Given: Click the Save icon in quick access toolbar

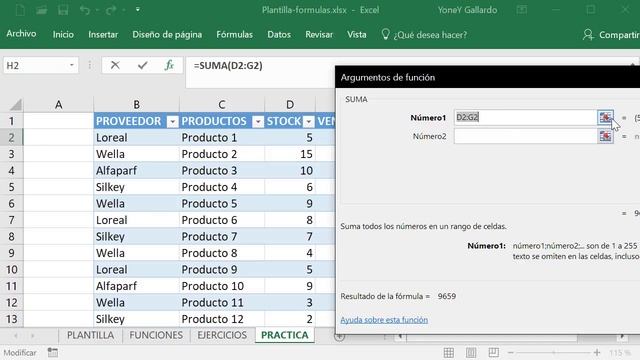Looking at the screenshot, I should 63,10.
